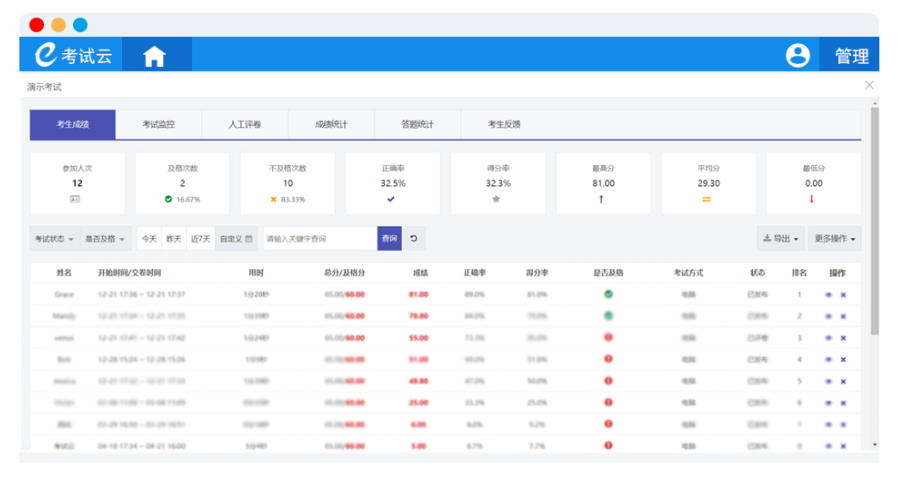View Grace's exam details with eye icon
This screenshot has width=899, height=486.
pos(828,295)
